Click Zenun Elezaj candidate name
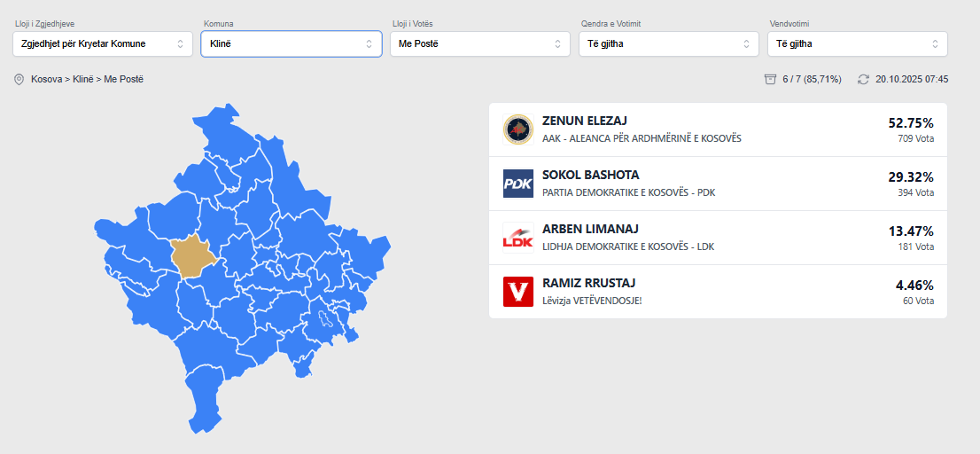 584,121
